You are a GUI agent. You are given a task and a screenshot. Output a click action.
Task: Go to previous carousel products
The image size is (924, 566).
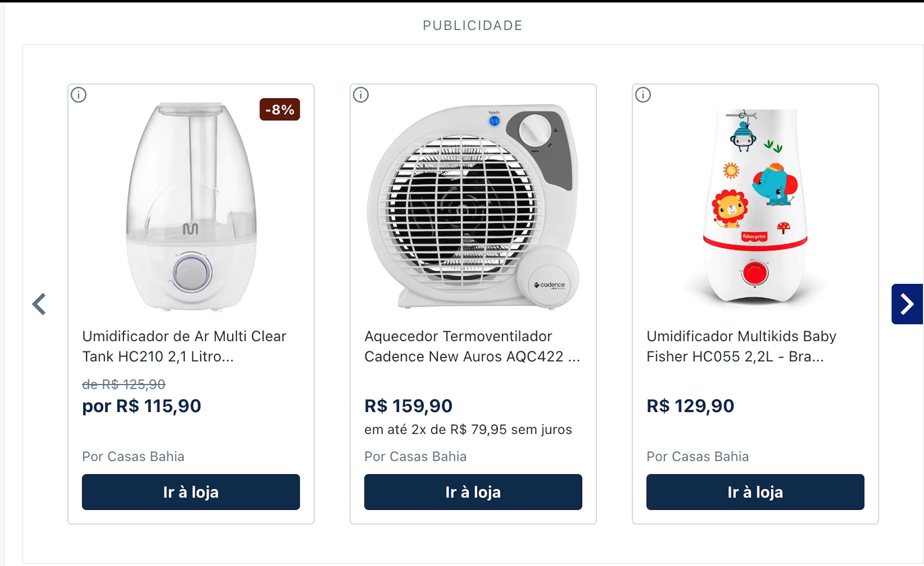point(39,304)
